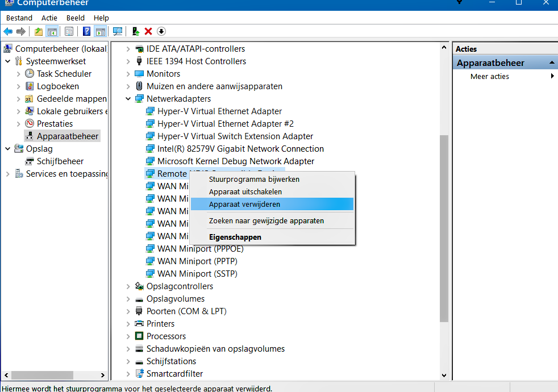
Task: Open the Actie menu
Action: point(49,18)
